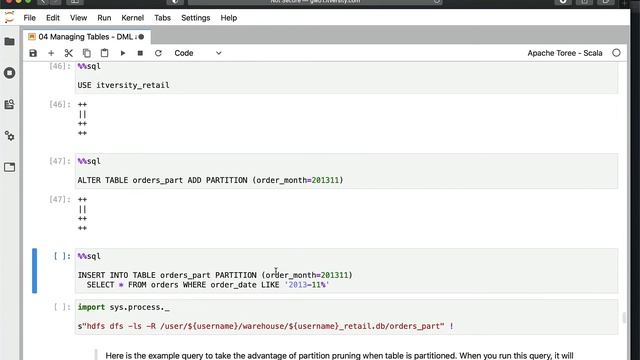Restart the kernel icon
The height and width of the screenshot is (360, 640).
click(158, 53)
